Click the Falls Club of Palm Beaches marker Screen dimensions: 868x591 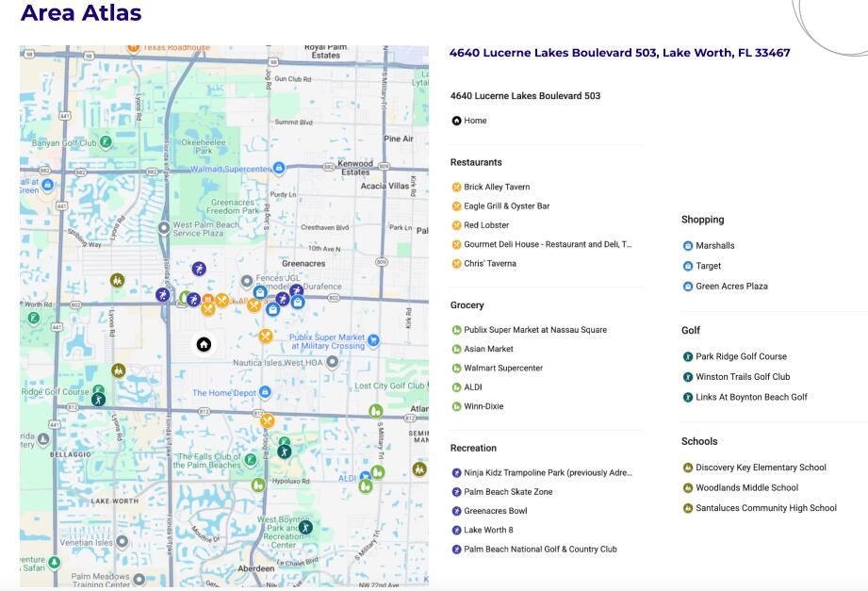251,460
